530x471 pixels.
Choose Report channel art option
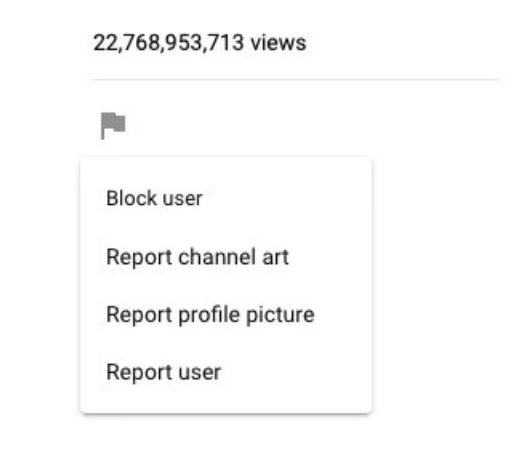pos(226,257)
